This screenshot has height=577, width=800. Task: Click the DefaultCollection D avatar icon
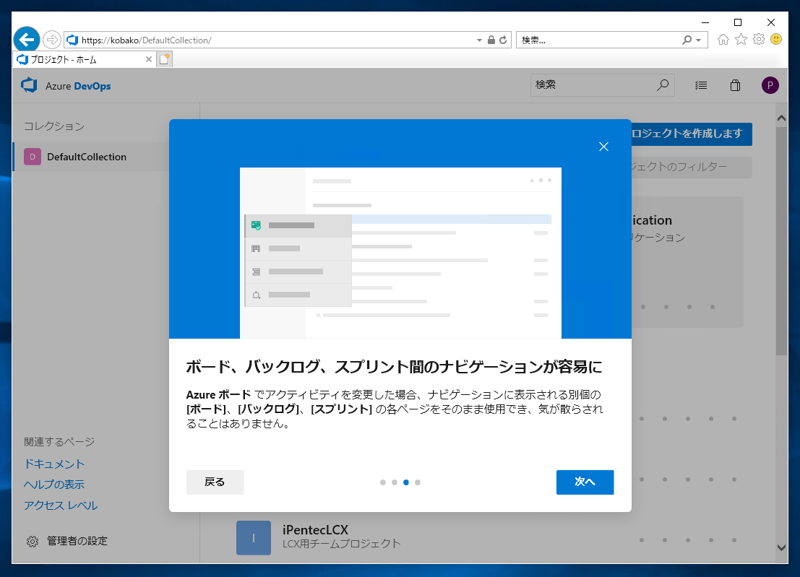click(x=32, y=157)
